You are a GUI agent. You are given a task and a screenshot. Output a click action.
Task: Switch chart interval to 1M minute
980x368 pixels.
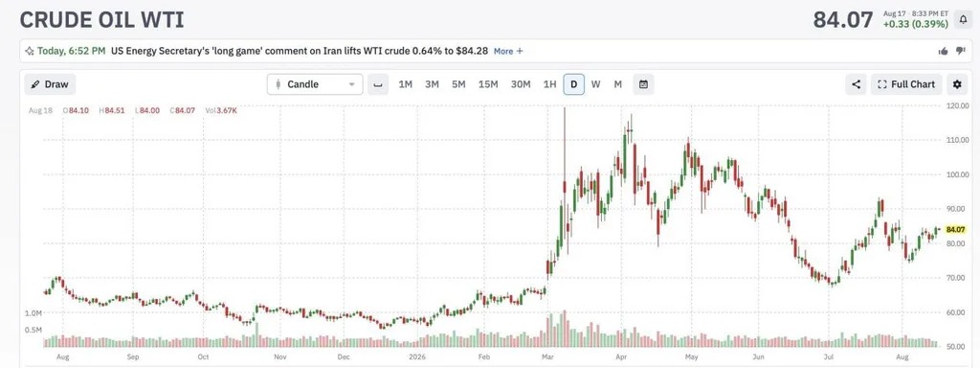tap(406, 84)
